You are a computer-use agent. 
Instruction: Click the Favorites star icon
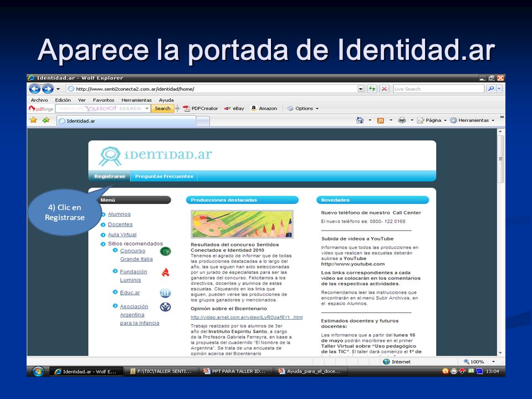pos(33,120)
